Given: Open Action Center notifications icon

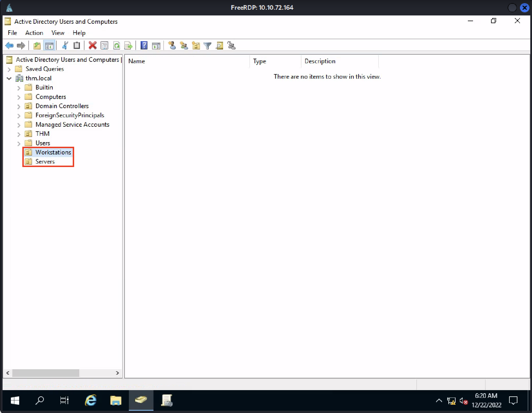Looking at the screenshot, I should pyautogui.click(x=513, y=400).
